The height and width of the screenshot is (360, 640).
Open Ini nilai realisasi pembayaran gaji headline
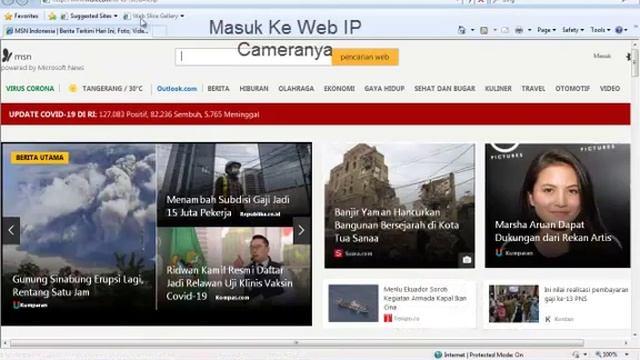pyautogui.click(x=586, y=294)
